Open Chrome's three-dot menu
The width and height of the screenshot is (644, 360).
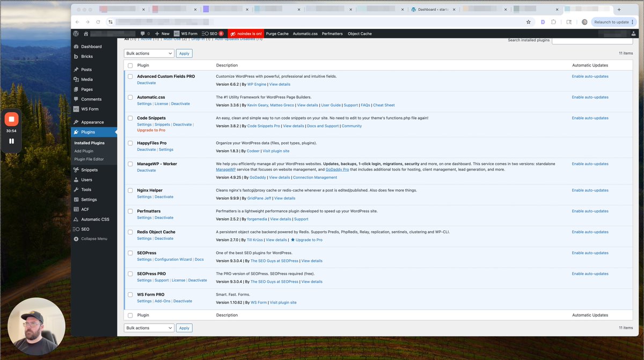click(x=632, y=22)
